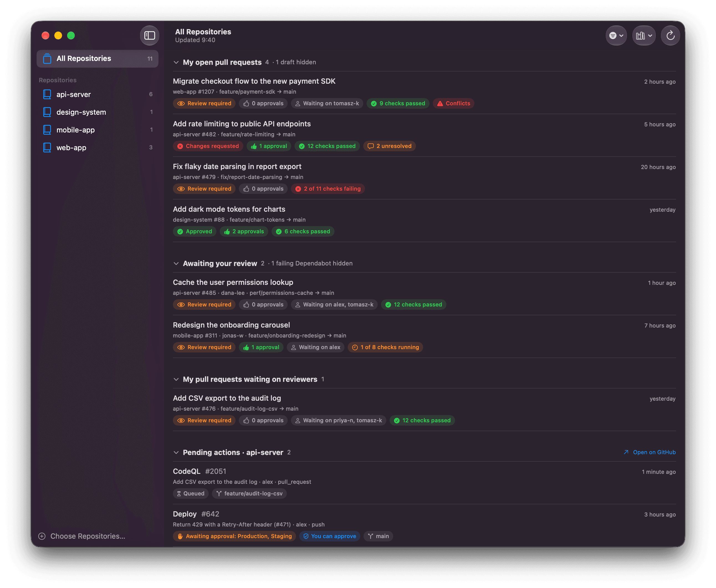
Task: Select the web-app repository
Action: (x=98, y=147)
